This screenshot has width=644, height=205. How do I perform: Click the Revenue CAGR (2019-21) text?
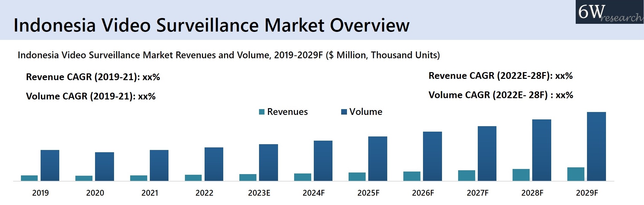93,77
